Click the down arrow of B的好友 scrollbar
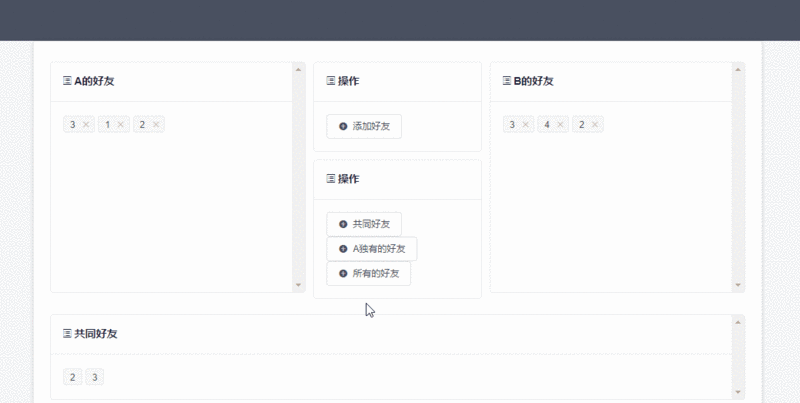The width and height of the screenshot is (800, 403). click(738, 285)
